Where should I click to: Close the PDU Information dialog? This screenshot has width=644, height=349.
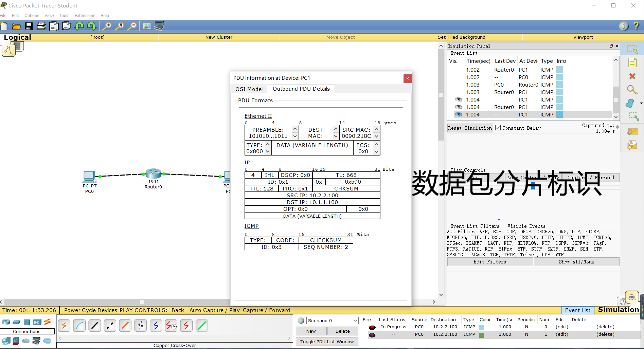click(408, 78)
